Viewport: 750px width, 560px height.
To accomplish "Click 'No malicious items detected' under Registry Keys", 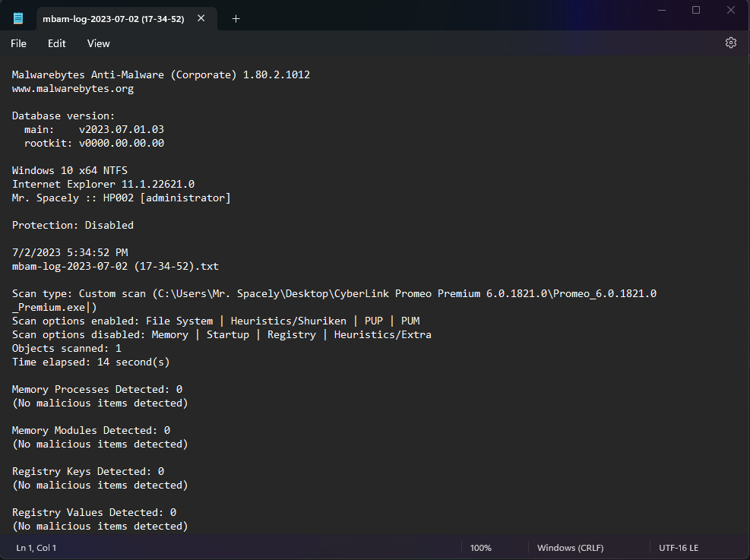I will pyautogui.click(x=100, y=486).
